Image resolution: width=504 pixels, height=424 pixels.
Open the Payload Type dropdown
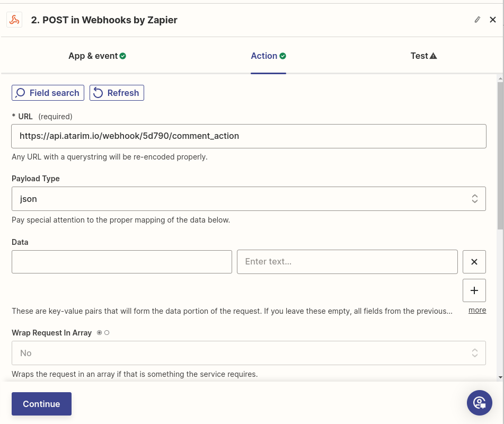(249, 199)
